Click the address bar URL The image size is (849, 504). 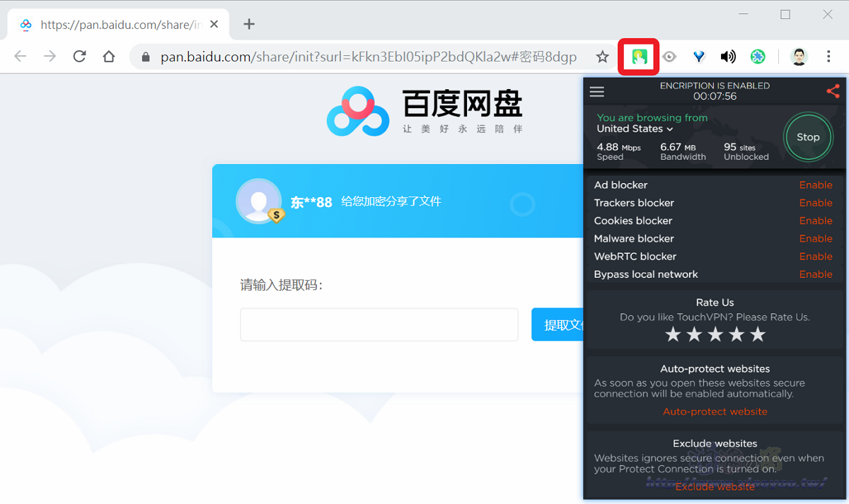tap(369, 57)
